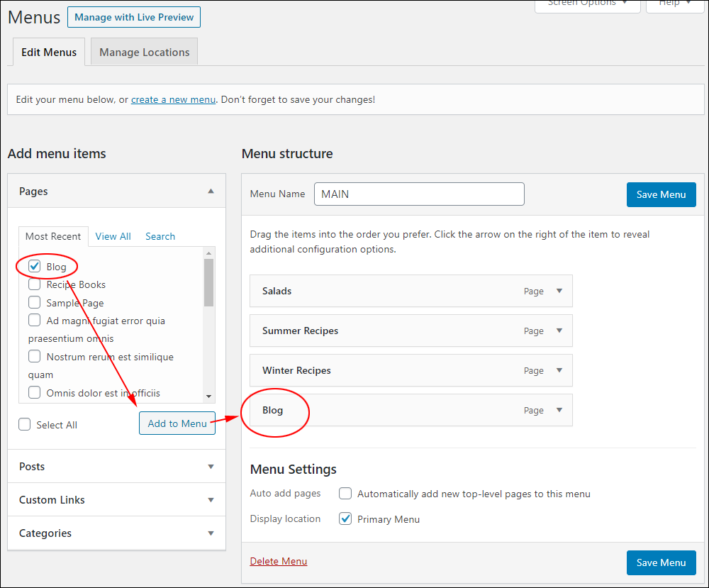Follow the create a new menu link
Screen dimensions: 709x588
pos(173,100)
